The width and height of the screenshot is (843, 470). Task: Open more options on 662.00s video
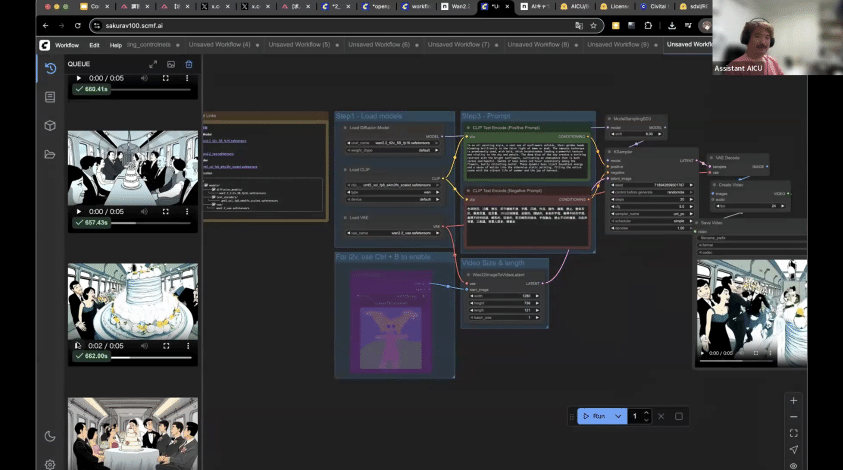[188, 346]
